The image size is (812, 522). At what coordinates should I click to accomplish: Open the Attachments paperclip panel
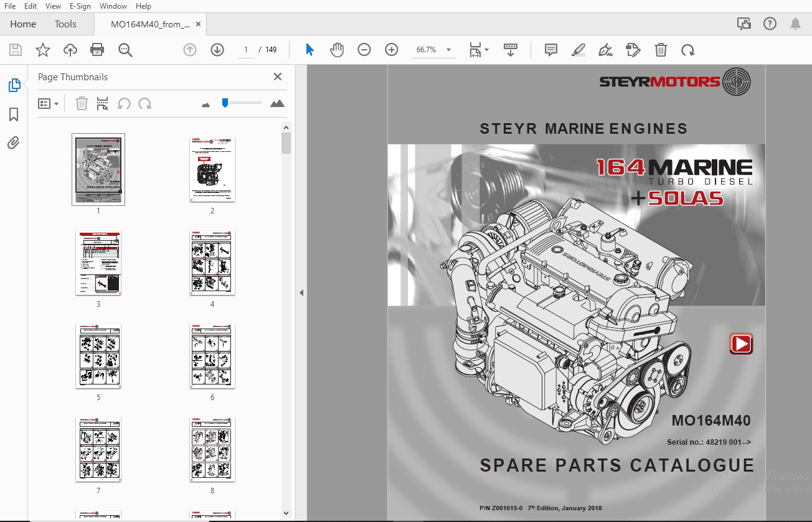coord(14,143)
